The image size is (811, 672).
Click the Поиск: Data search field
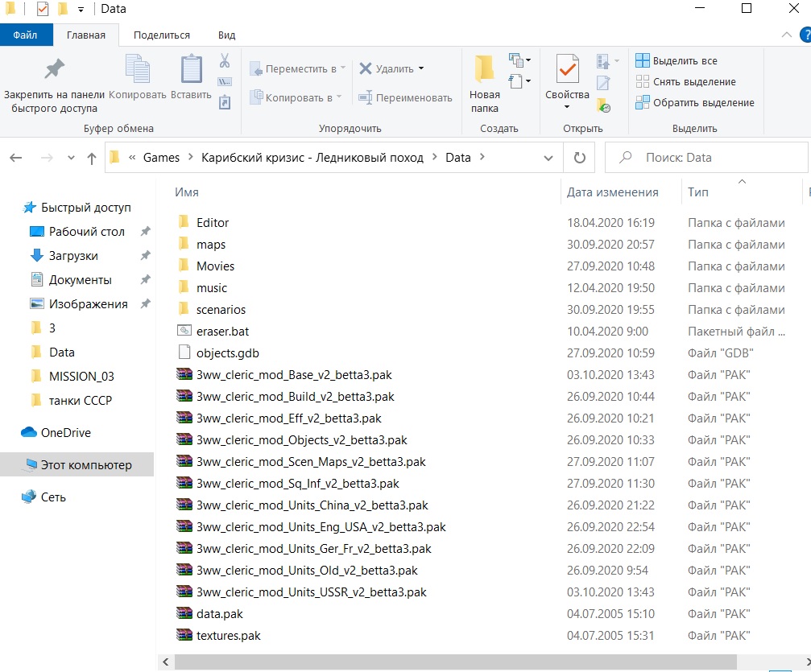pyautogui.click(x=706, y=158)
